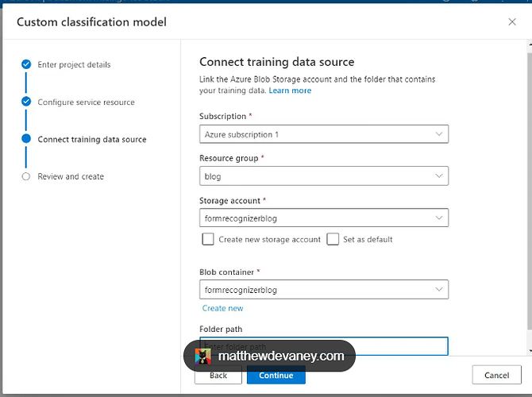
Task: Select the Connect training data source step
Action: tap(92, 140)
